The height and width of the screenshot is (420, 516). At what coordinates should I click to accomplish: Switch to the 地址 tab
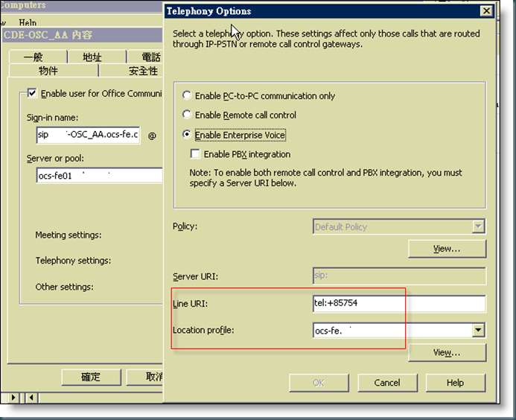point(92,57)
